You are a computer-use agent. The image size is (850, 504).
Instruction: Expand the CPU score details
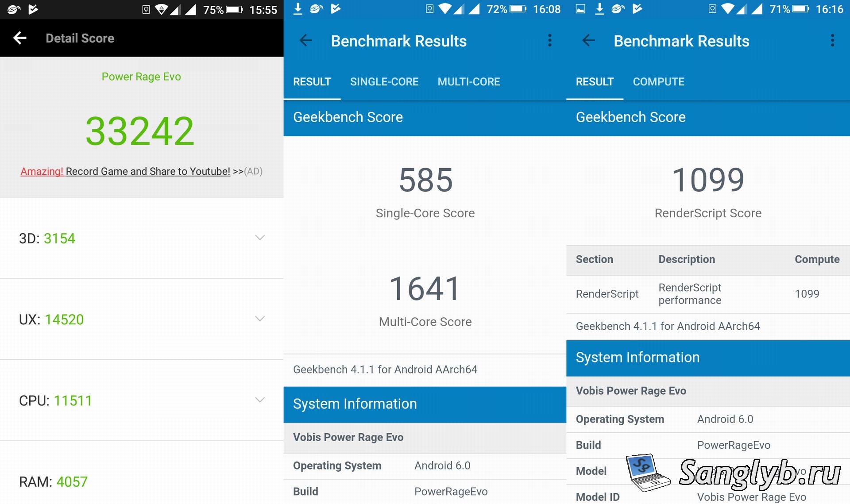pyautogui.click(x=260, y=400)
